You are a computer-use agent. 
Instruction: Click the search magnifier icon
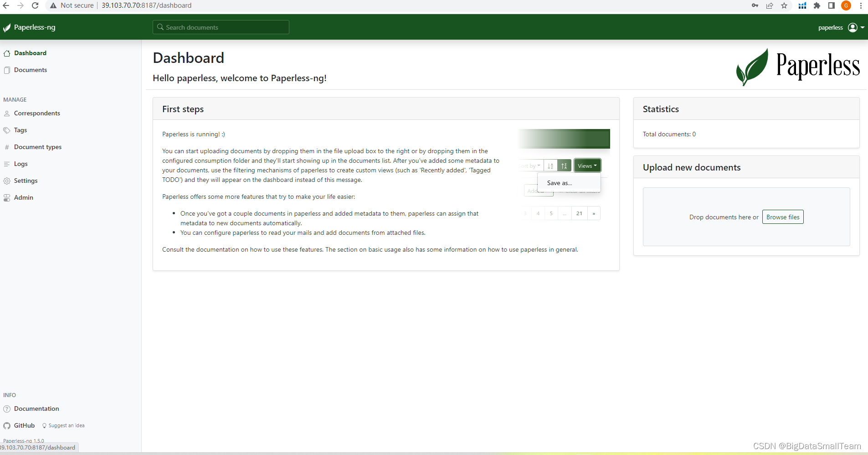(160, 27)
